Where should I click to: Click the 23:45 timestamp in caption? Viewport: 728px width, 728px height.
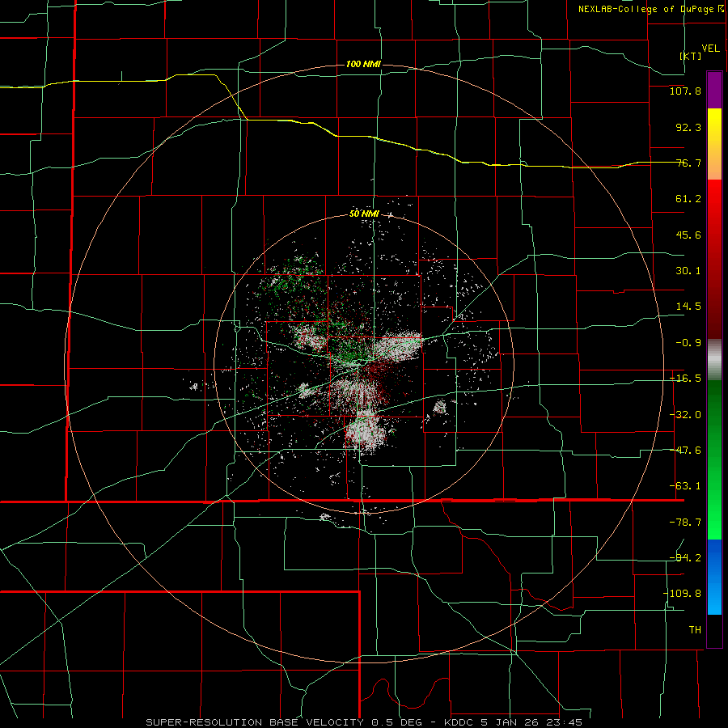(x=563, y=722)
